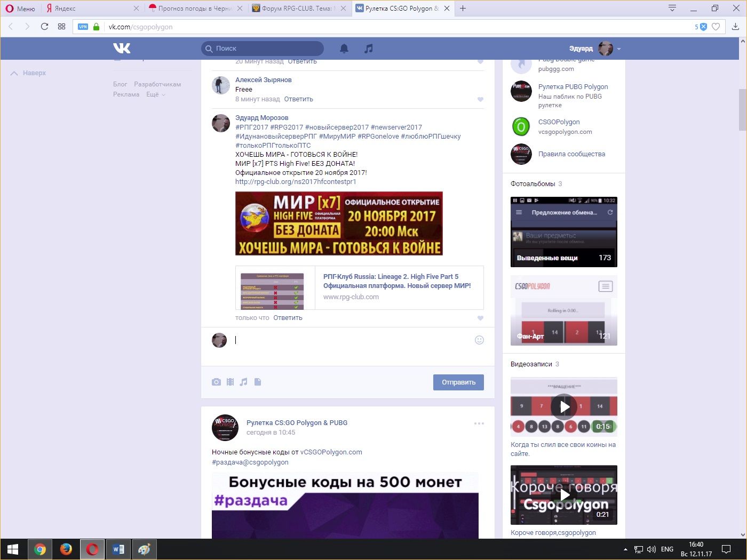Open Рулетка CS:GO Polygon & PUBG post author
Viewport: 747px width, 560px height.
pos(297,423)
